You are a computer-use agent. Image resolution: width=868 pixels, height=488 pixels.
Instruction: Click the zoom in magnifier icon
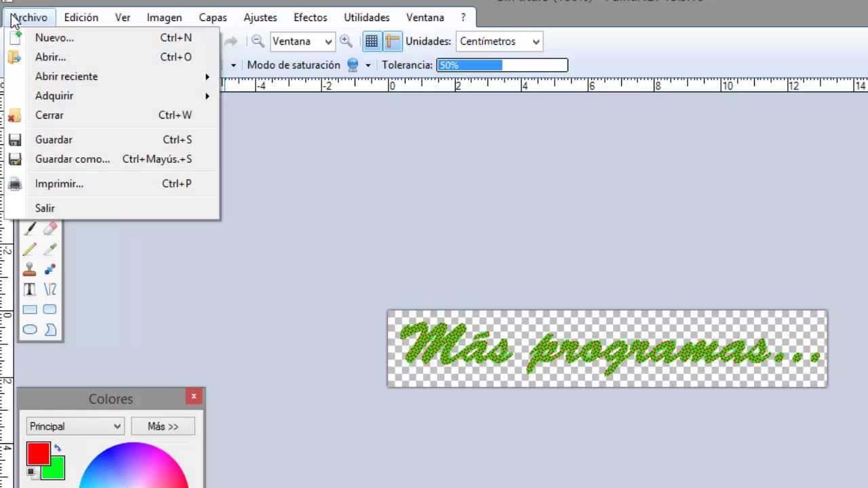[346, 41]
